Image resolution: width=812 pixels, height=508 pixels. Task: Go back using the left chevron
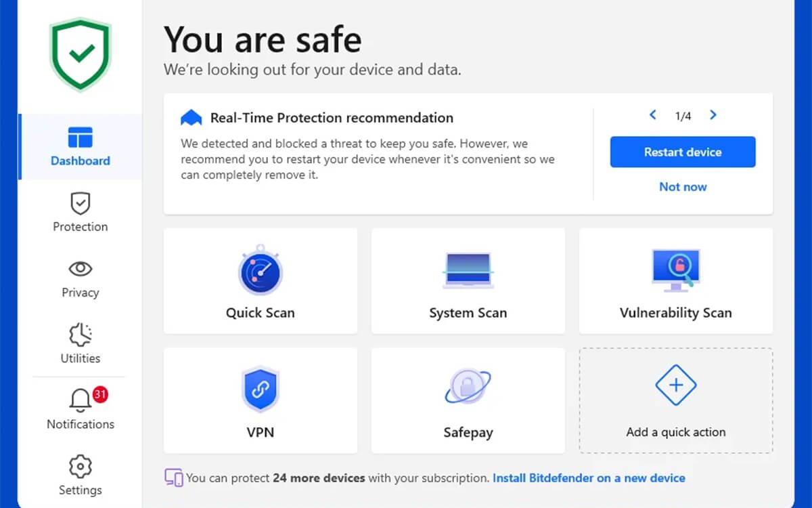(652, 115)
